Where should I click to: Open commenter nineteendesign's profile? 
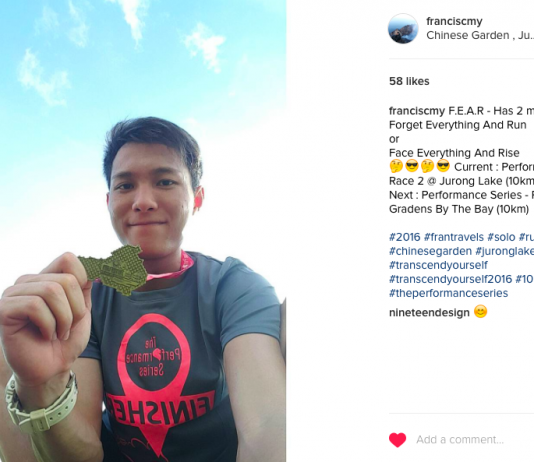(x=429, y=312)
